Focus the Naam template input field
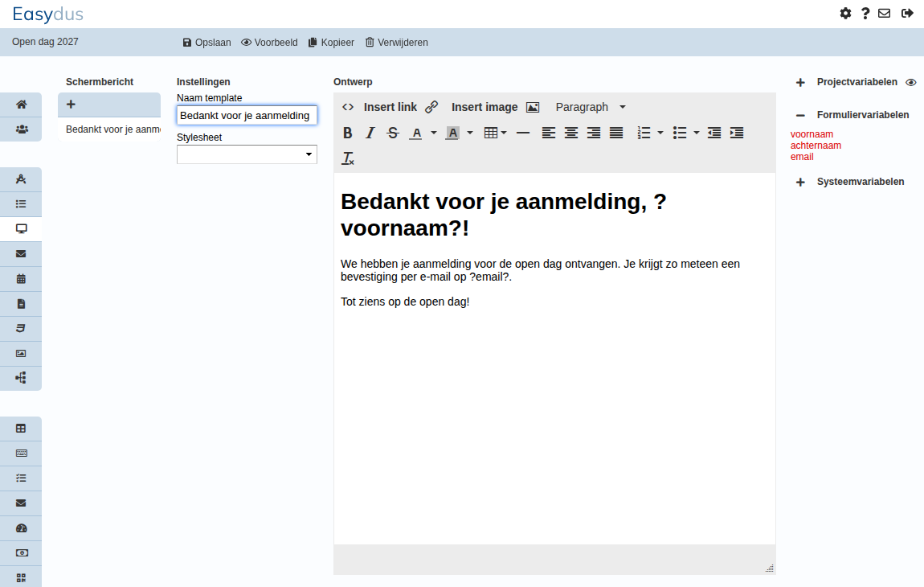The image size is (924, 587). [x=247, y=116]
